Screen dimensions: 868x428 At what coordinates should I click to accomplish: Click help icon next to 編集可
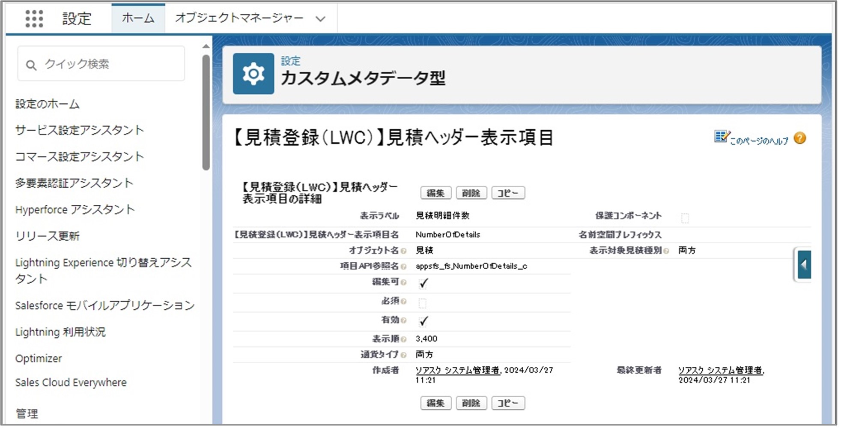403,283
